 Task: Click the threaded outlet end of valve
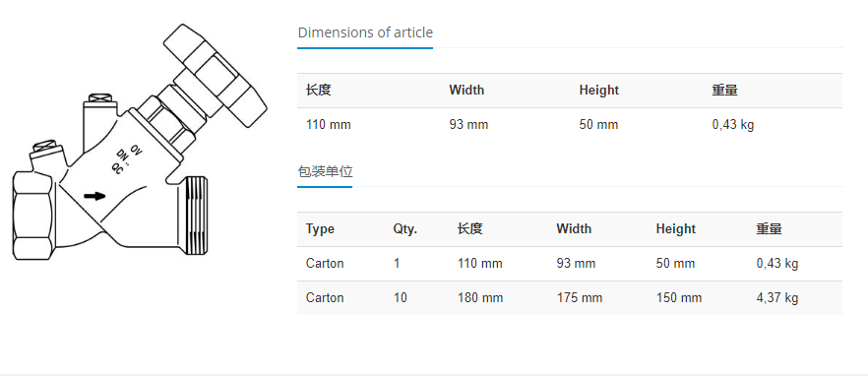[x=194, y=216]
